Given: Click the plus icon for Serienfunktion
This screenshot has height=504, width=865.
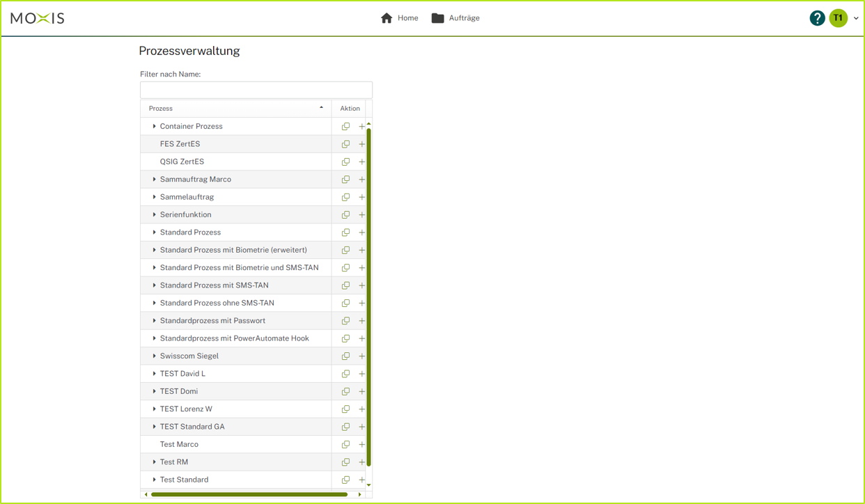Looking at the screenshot, I should 361,214.
